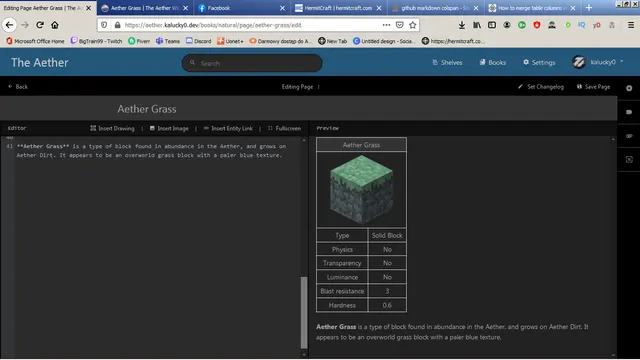Open BigTrain99 - Twitch bookmark

pyautogui.click(x=96, y=41)
